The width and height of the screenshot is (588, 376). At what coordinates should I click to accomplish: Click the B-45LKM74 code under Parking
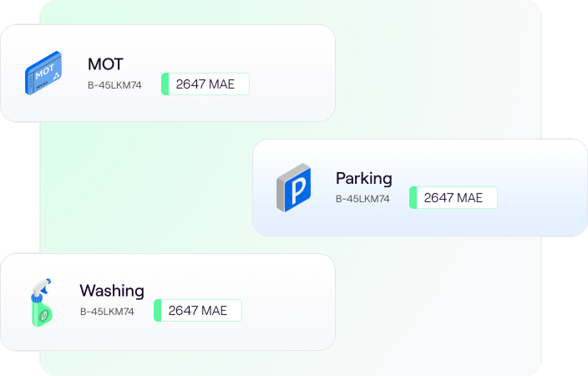click(362, 199)
